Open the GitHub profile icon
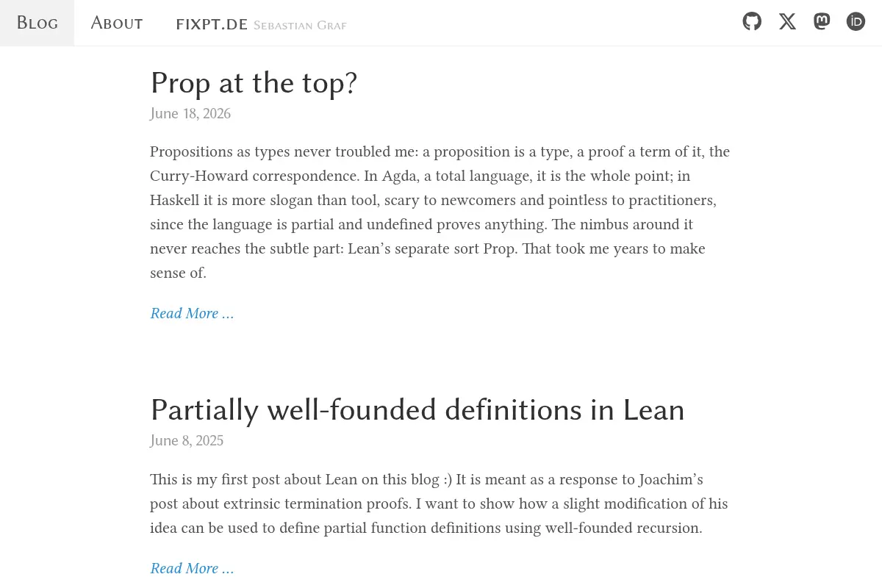This screenshot has width=882, height=588. pyautogui.click(x=752, y=21)
